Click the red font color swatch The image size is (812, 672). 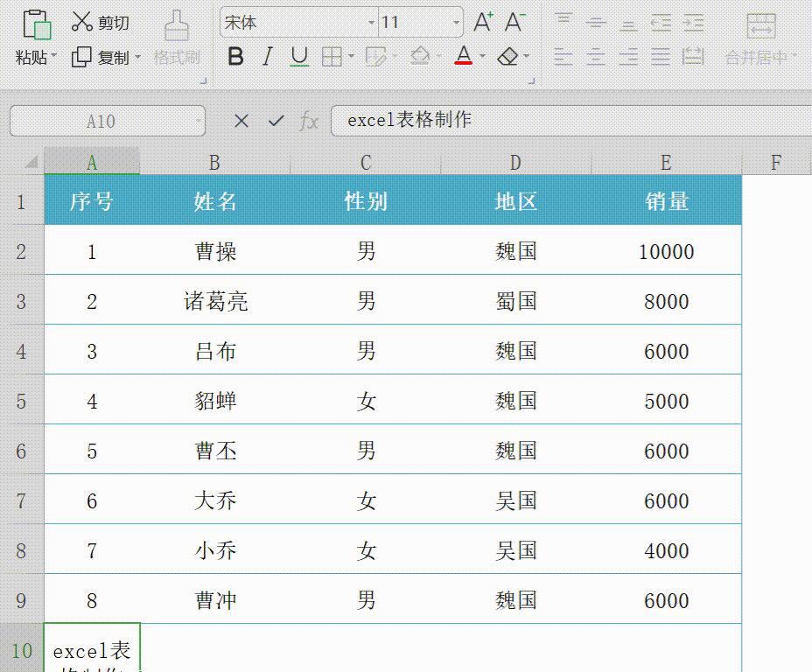pyautogui.click(x=465, y=63)
